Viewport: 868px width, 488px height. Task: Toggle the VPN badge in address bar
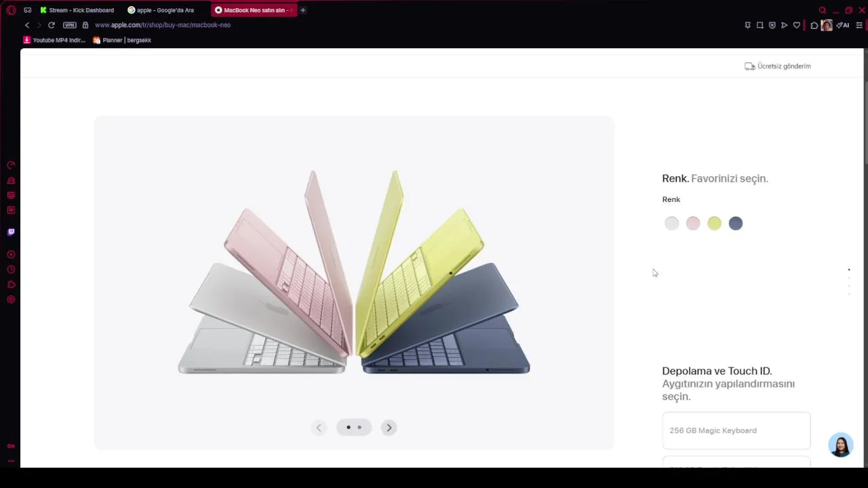pos(69,25)
